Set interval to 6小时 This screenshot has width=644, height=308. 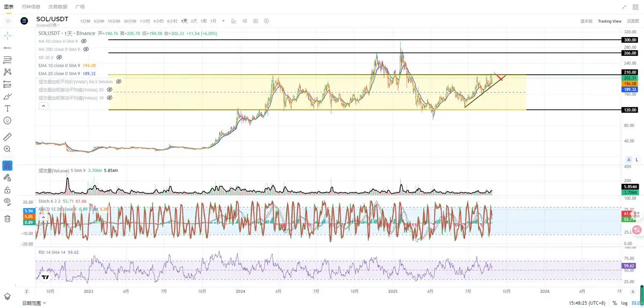pos(172,21)
